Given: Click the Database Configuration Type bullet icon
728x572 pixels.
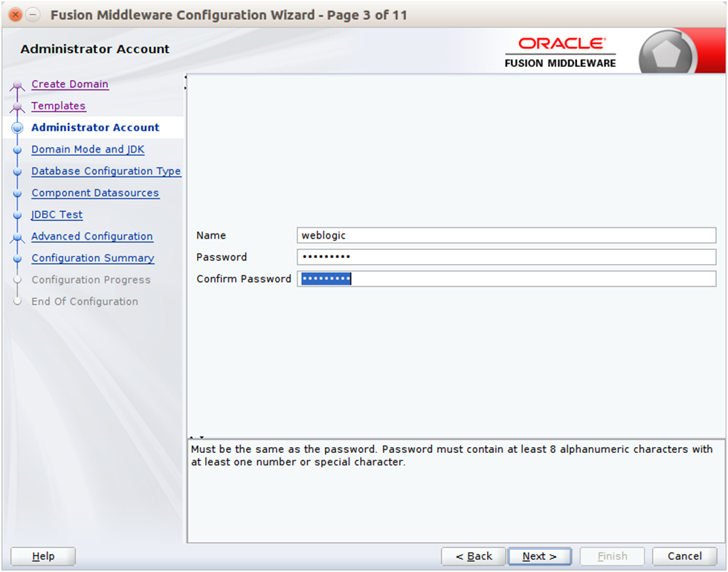Looking at the screenshot, I should click(x=17, y=172).
